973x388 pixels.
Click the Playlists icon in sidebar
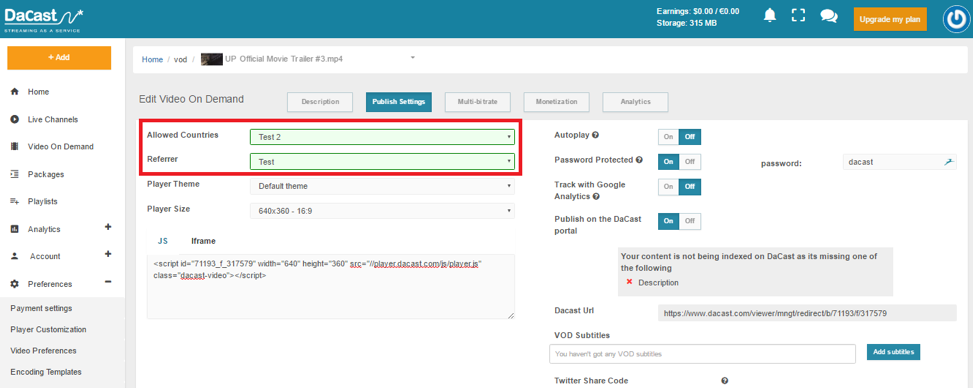[15, 202]
